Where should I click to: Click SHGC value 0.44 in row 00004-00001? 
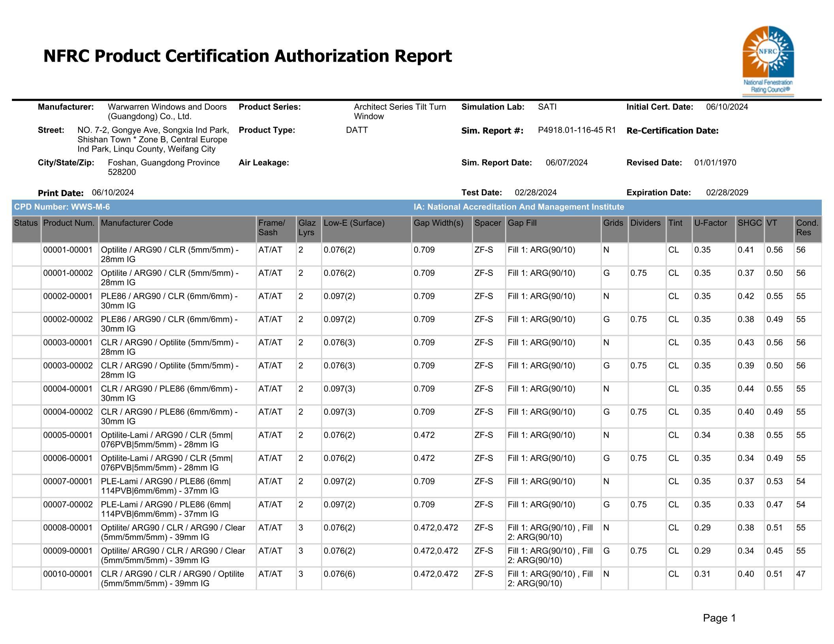click(x=746, y=389)
